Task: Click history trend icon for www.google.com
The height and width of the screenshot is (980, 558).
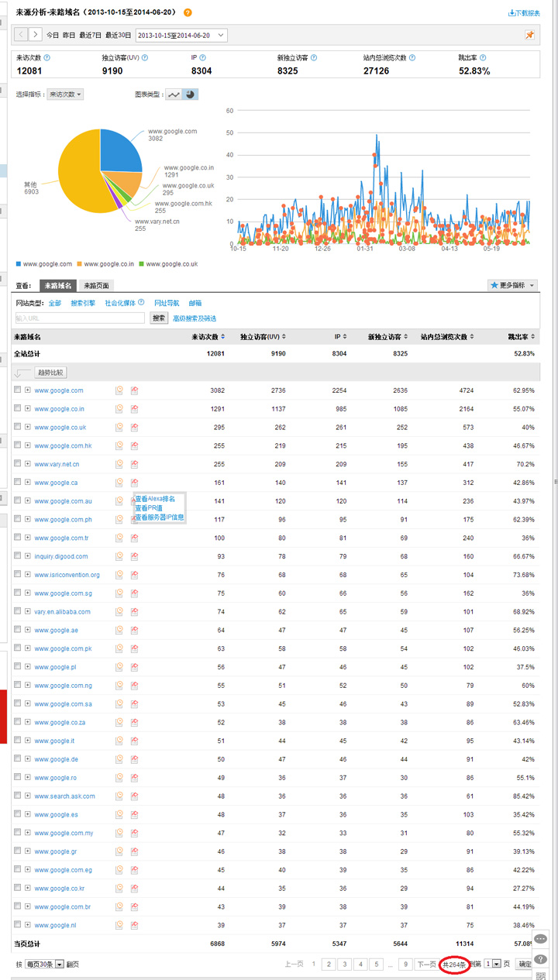Action: tap(119, 390)
